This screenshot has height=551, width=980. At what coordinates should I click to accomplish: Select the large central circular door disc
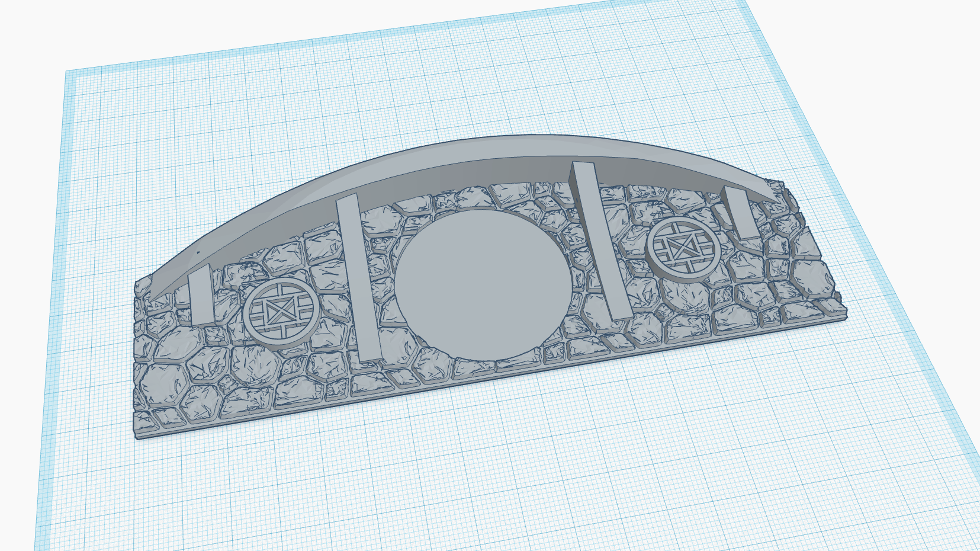484,284
